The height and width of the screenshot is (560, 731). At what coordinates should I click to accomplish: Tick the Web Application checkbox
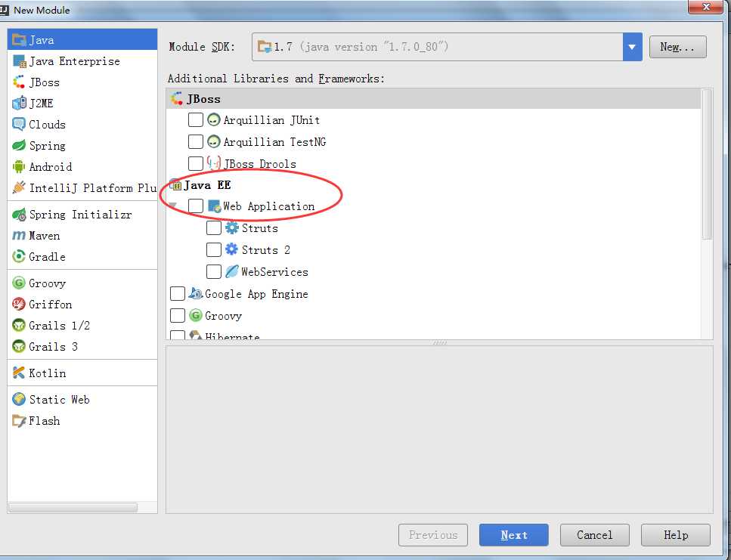point(196,206)
